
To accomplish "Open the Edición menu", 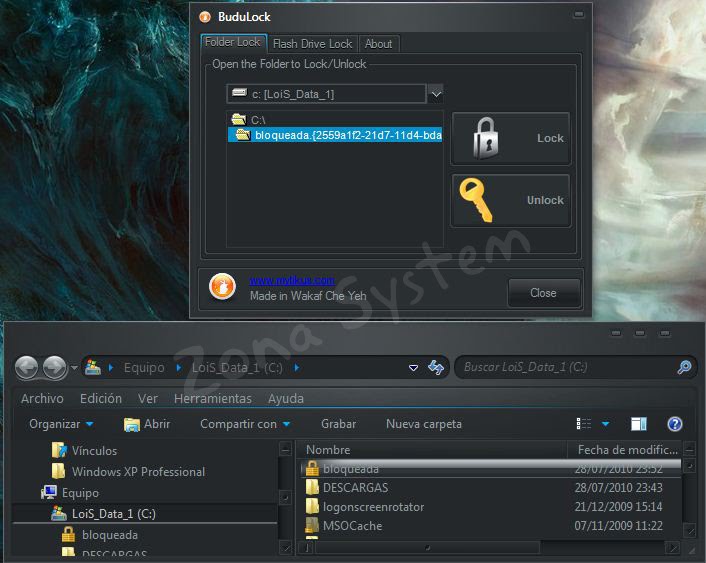I will pyautogui.click(x=101, y=399).
